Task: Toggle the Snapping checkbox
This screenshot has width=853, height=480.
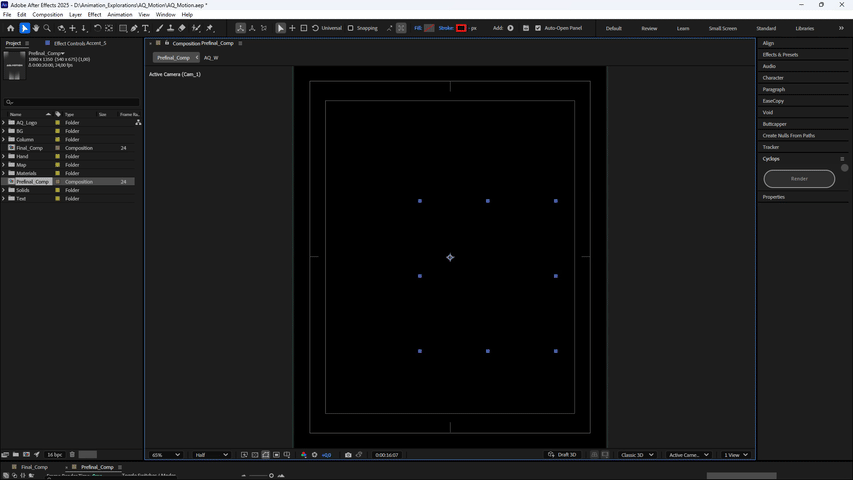Action: click(x=351, y=28)
